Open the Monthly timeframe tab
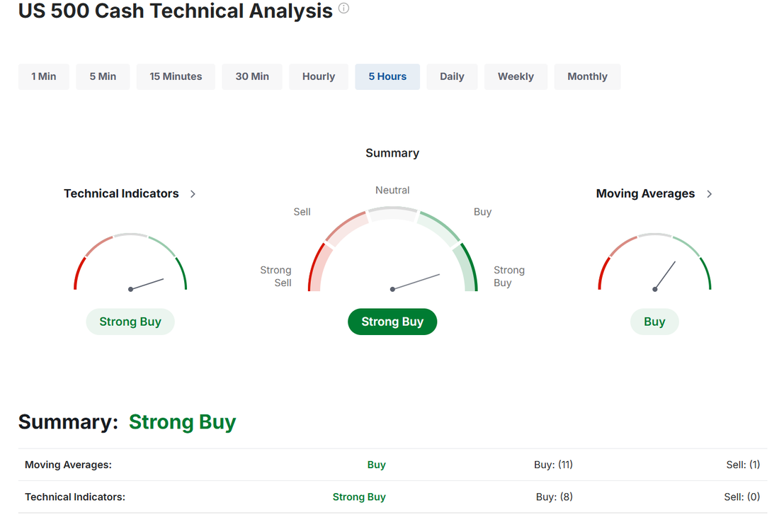 click(x=587, y=77)
